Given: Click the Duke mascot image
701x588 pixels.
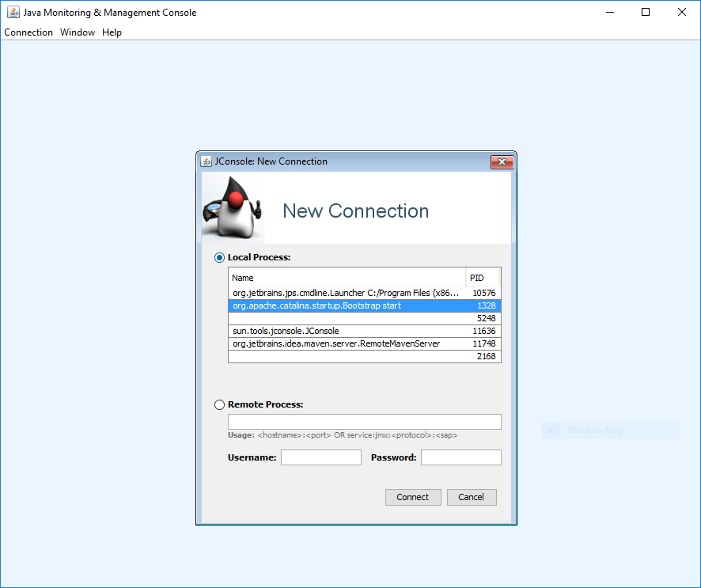Looking at the screenshot, I should (x=231, y=209).
